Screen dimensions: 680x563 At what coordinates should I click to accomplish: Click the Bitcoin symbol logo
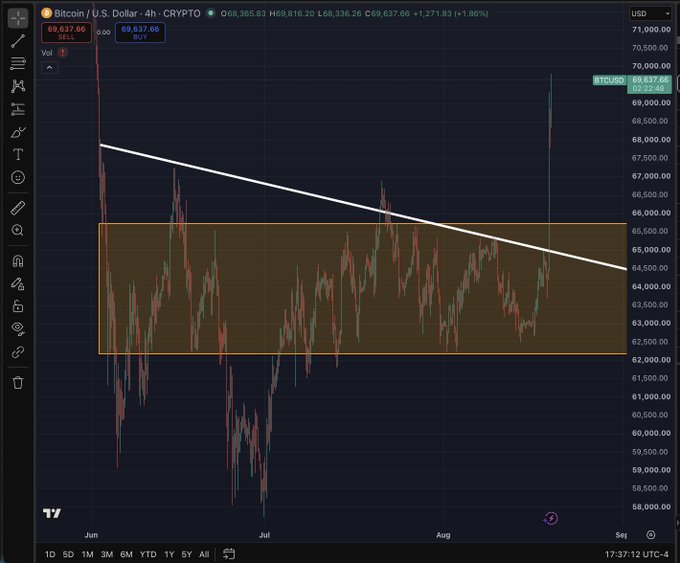pyautogui.click(x=46, y=13)
